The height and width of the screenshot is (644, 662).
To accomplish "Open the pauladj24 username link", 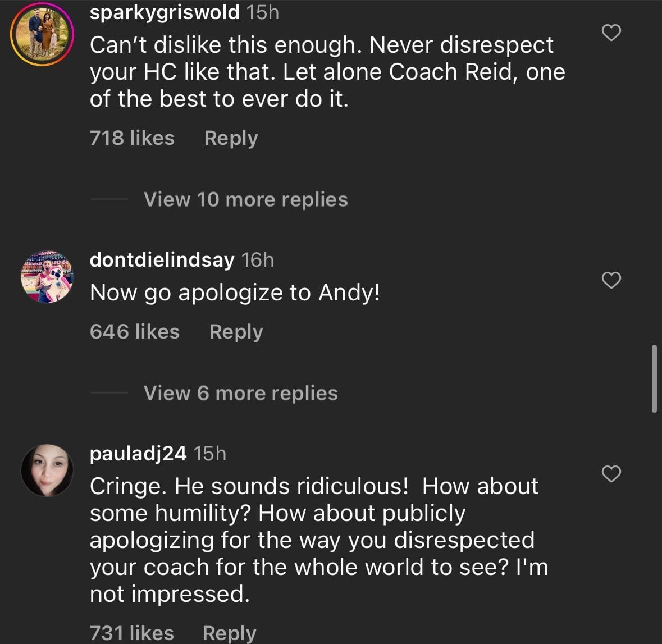I will [138, 453].
